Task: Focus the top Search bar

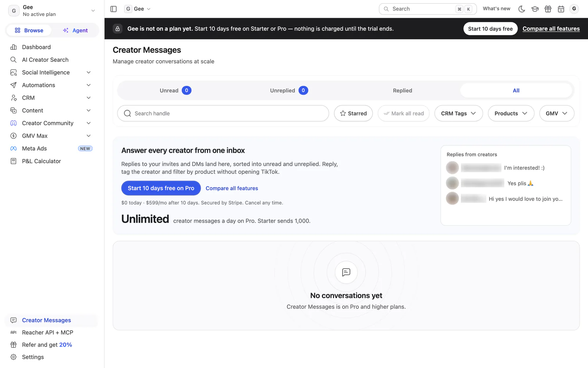Action: [x=428, y=9]
